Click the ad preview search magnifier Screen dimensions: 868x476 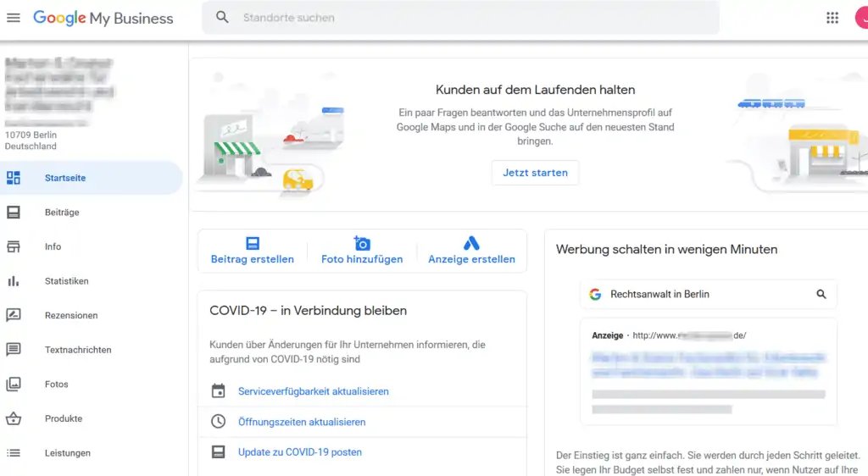click(821, 294)
